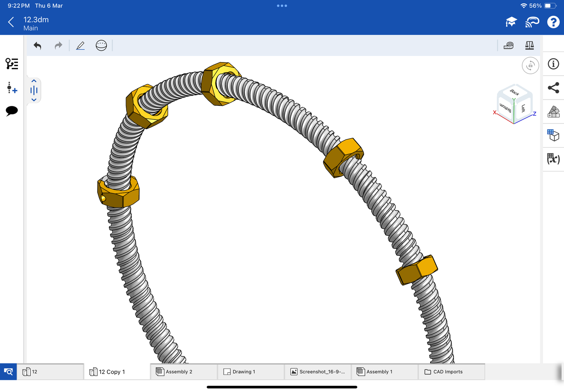The image size is (564, 392).
Task: Click the Back face of view cube
Action: click(x=514, y=92)
